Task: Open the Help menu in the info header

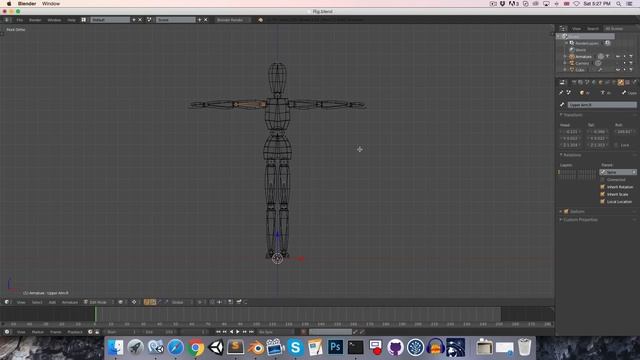Action: (71, 20)
